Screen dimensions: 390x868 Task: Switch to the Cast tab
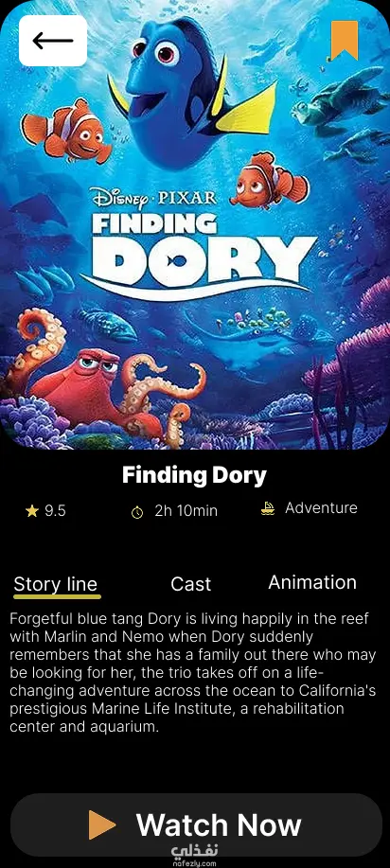tap(190, 584)
